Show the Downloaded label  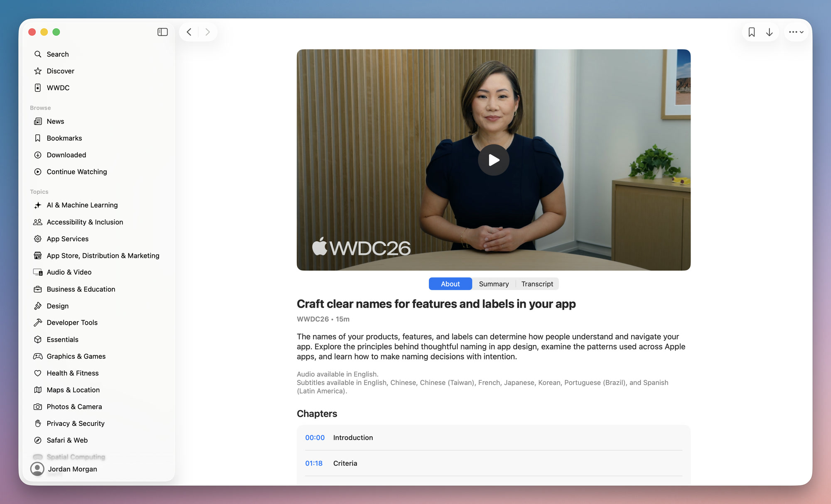coord(66,155)
